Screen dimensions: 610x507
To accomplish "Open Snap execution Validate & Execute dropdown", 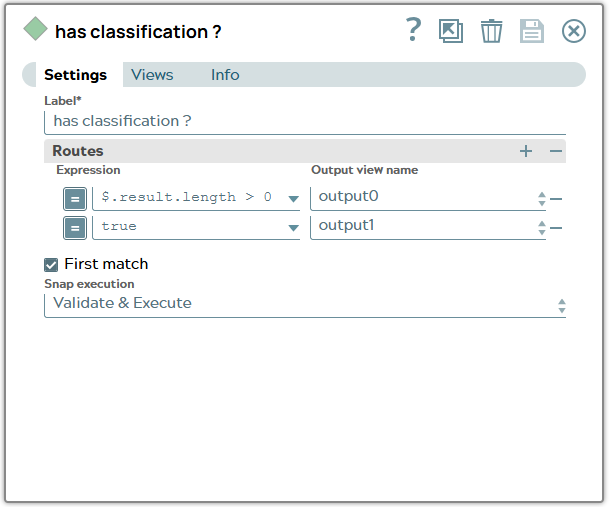I will 305,305.
